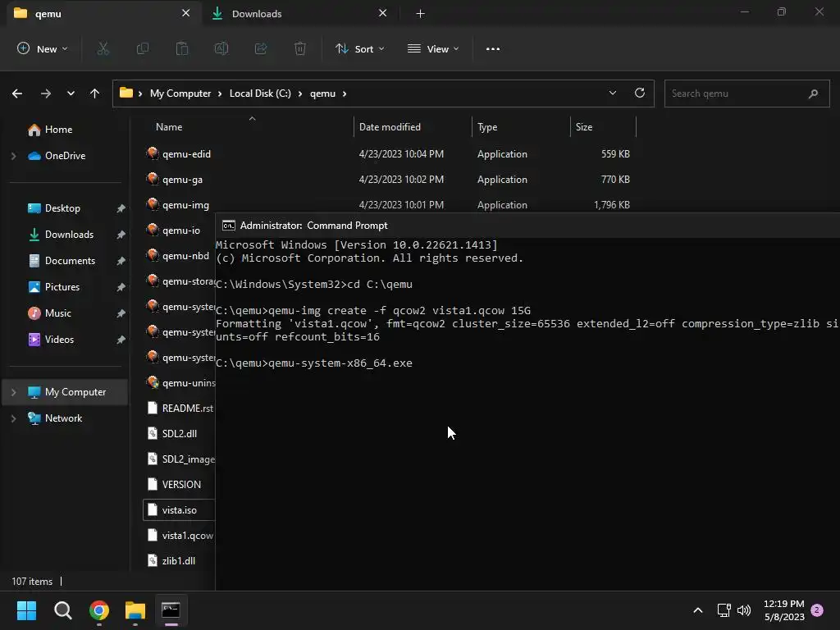Click File Explorer taskbar icon
840x630 pixels.
coord(135,609)
